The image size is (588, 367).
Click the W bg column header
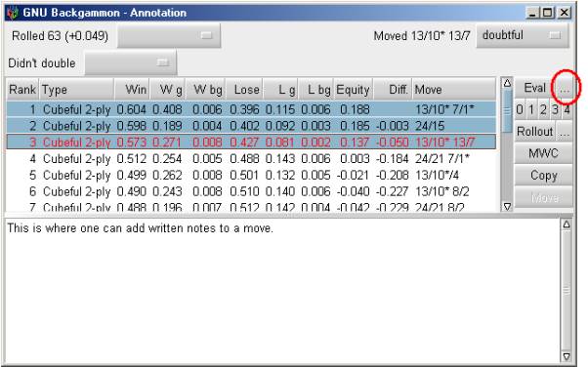pyautogui.click(x=206, y=90)
